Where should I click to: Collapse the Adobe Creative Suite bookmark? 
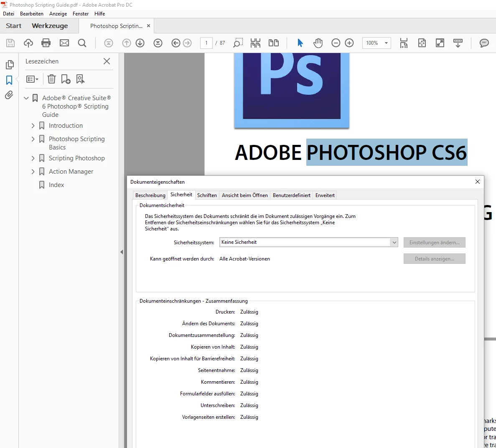coord(26,98)
